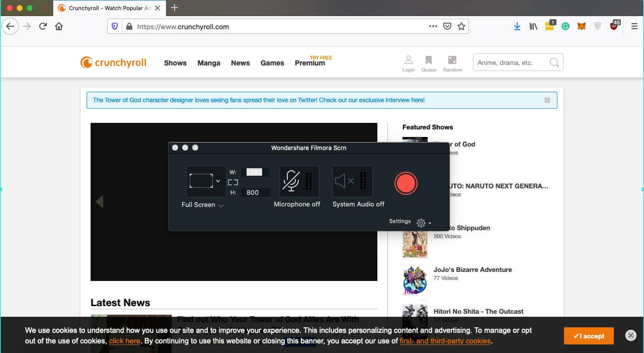Click the height field showing 800
Viewport: 644px width, 353px height.
[255, 192]
